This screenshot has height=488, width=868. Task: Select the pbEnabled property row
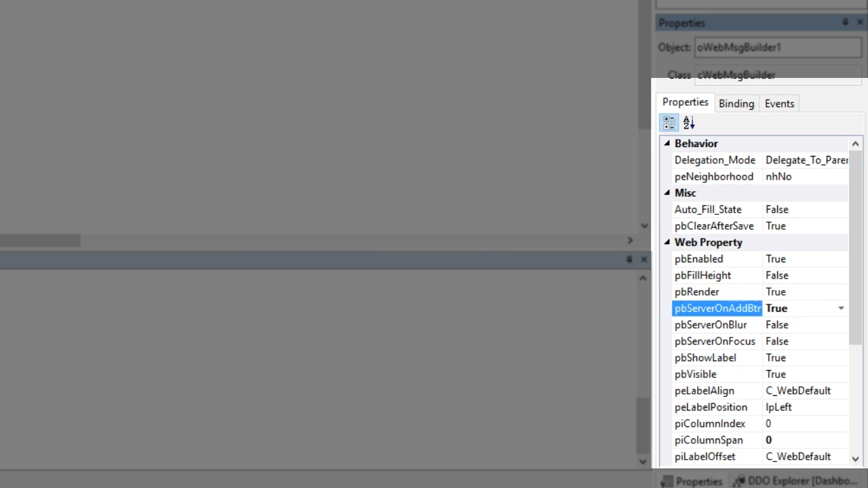pyautogui.click(x=760, y=259)
